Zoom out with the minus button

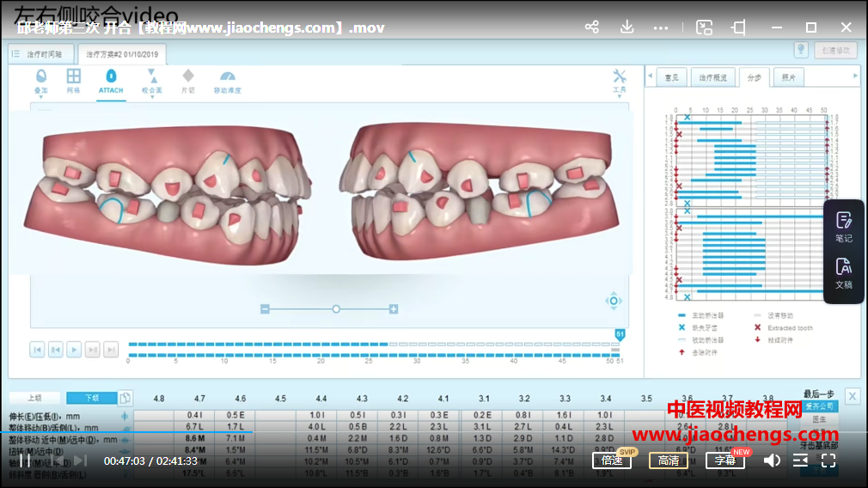pos(266,309)
